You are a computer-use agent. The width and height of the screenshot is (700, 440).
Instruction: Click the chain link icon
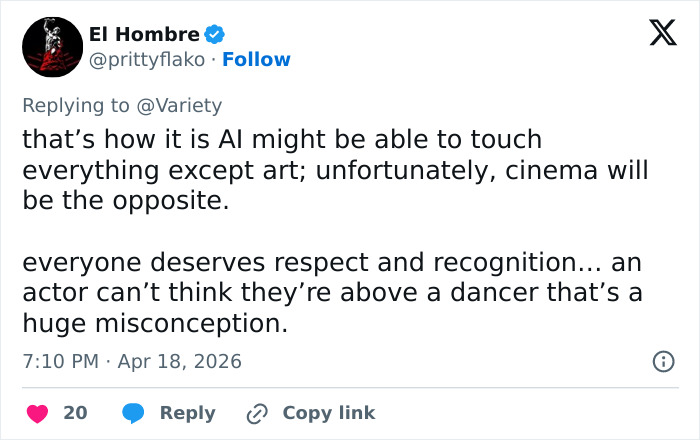click(x=257, y=412)
